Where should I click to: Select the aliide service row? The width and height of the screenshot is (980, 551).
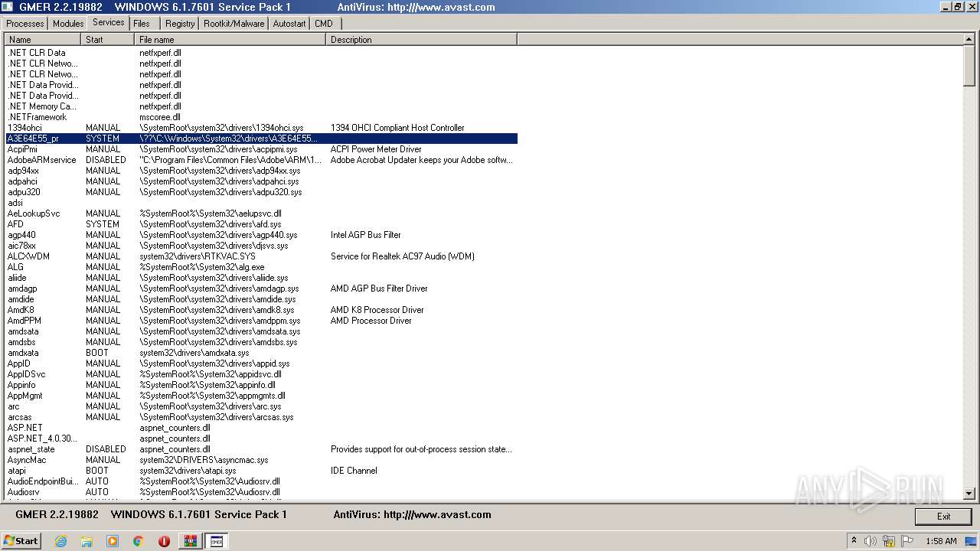pyautogui.click(x=261, y=278)
